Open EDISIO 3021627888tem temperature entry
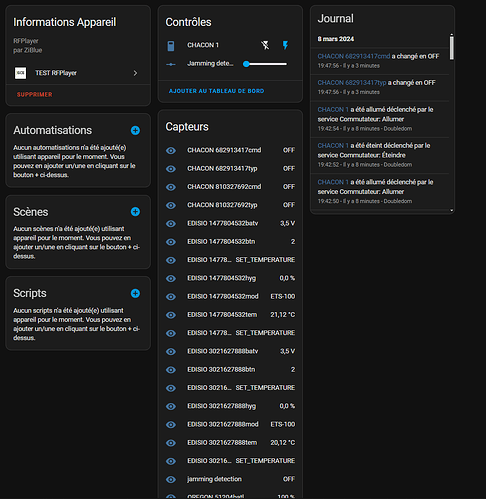Viewport: 486px width, 499px height. point(230,443)
